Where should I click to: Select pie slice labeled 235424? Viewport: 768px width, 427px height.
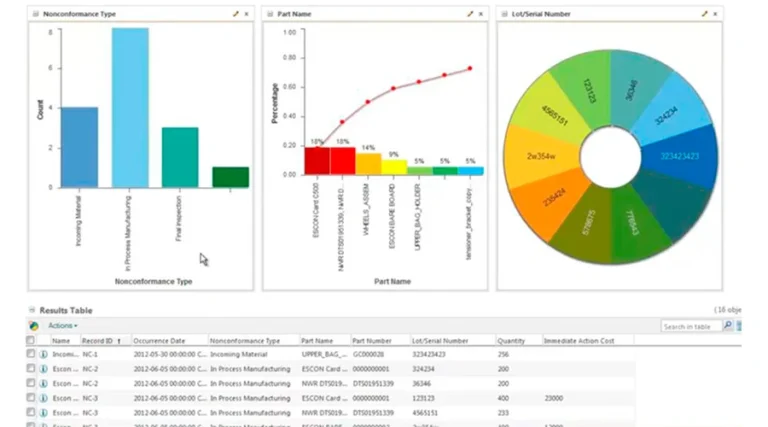tap(553, 198)
